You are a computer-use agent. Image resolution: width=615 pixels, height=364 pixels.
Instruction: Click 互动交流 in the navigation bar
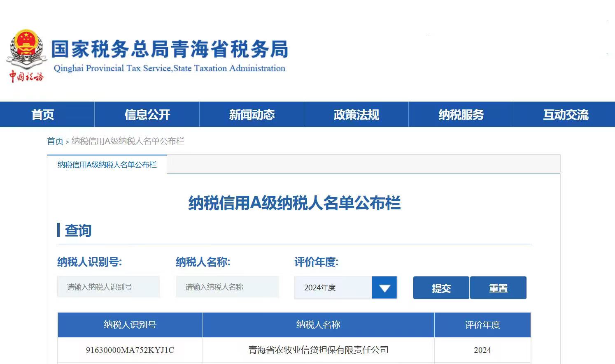[566, 114]
